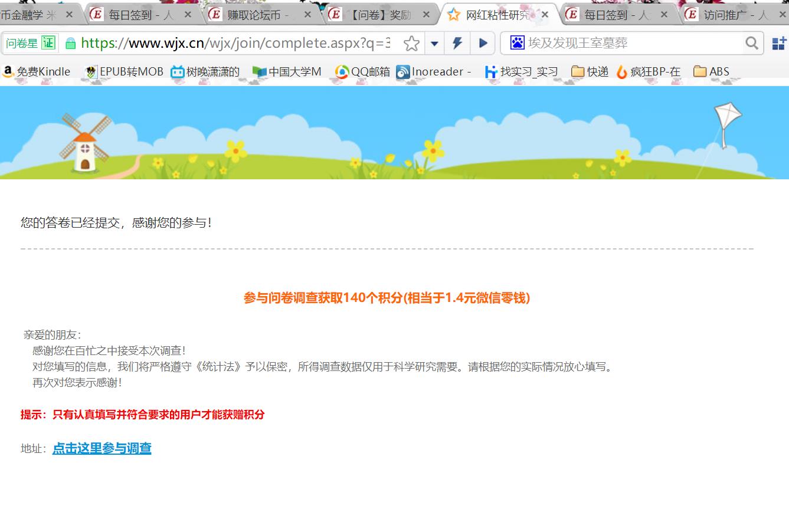Viewport: 789px width, 532px height.
Task: Click the blue go arrow button
Action: (x=483, y=43)
